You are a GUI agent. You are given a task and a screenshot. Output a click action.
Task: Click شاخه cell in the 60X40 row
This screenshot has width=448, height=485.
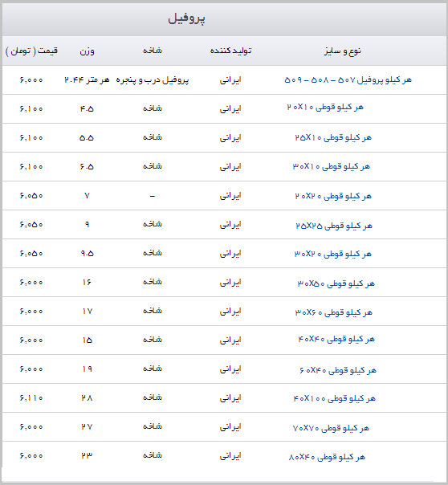(x=153, y=369)
